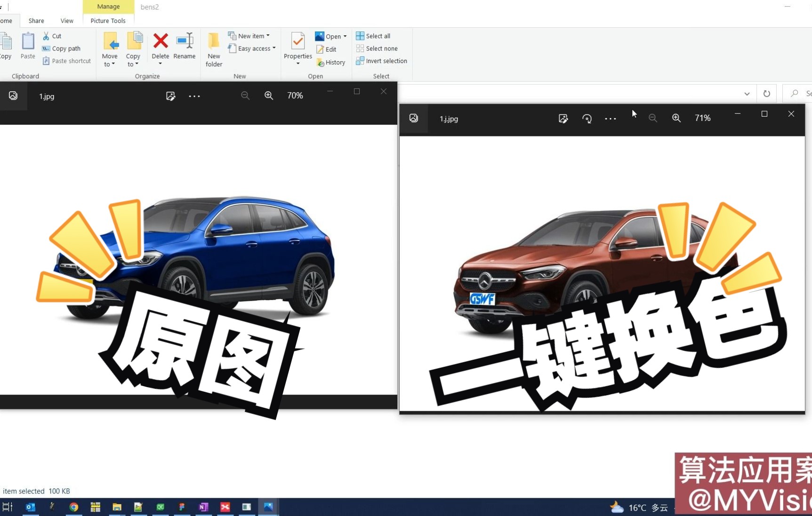Open Figma from the taskbar

point(182,507)
